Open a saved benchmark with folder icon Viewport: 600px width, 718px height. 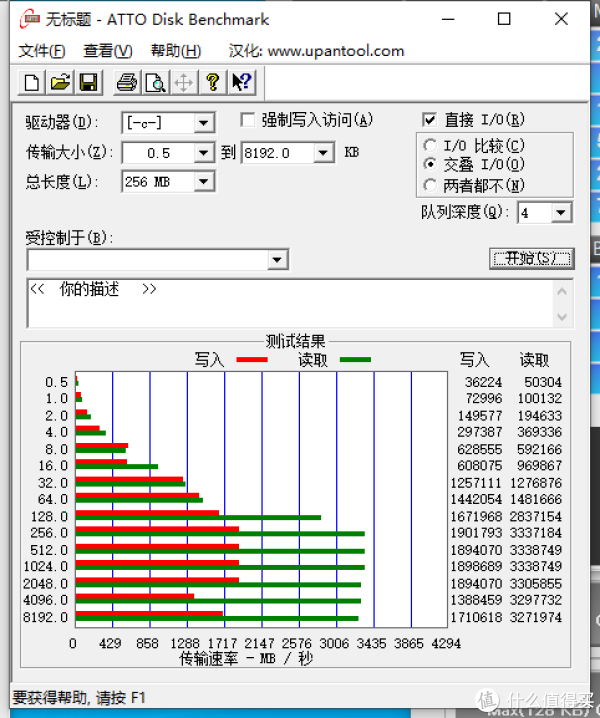coord(60,82)
